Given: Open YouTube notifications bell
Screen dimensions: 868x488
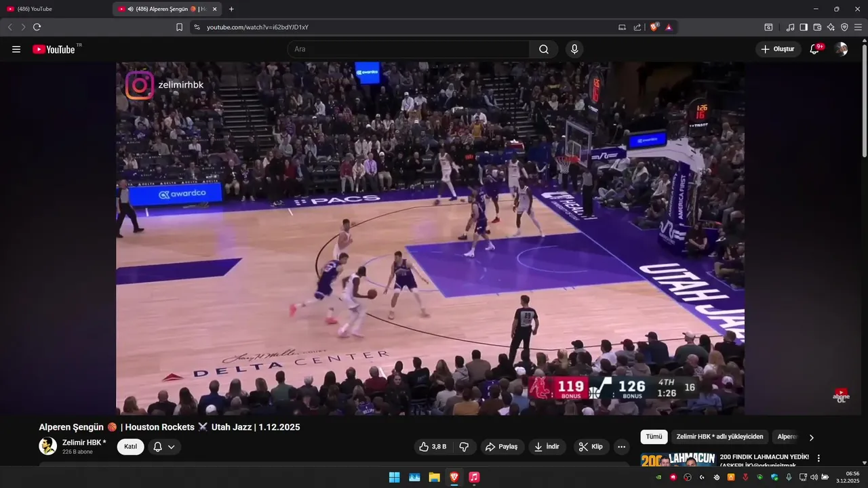Looking at the screenshot, I should 815,49.
